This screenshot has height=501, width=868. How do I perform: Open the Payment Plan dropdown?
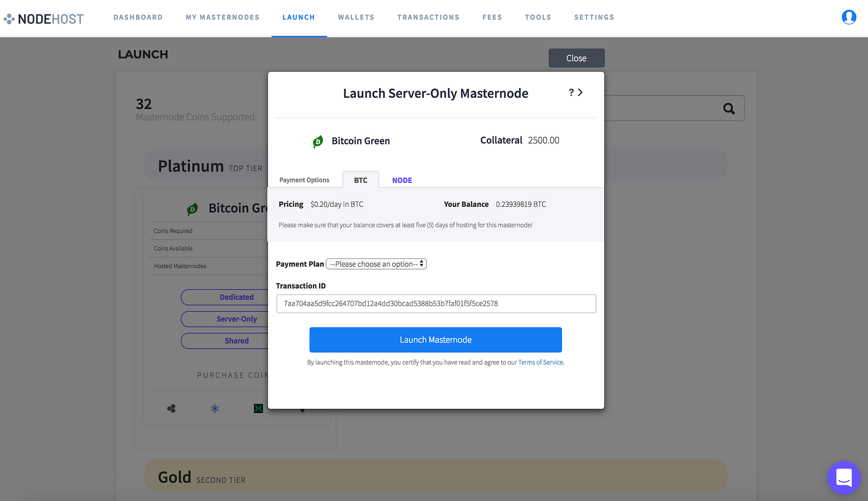pyautogui.click(x=376, y=264)
